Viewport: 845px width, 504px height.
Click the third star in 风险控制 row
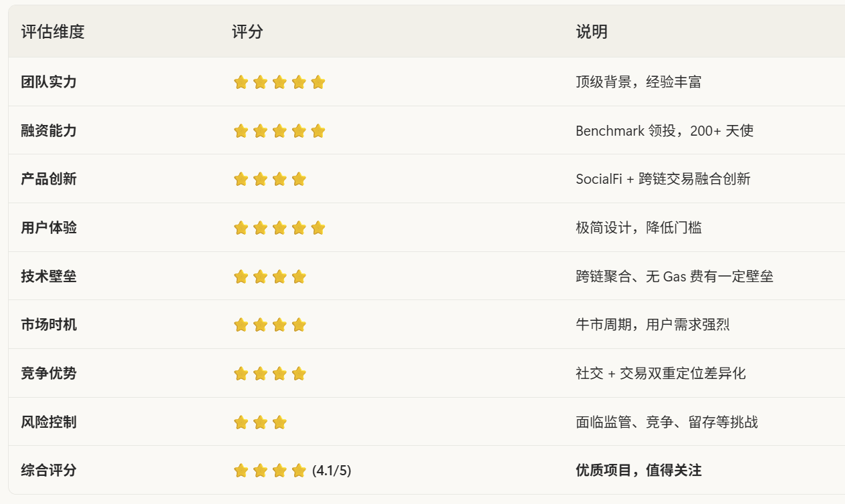[279, 422]
